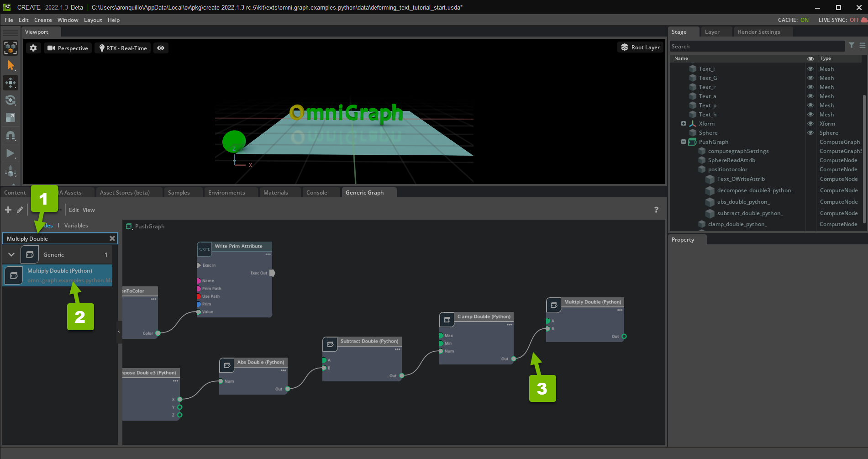
Task: Switch to the Render Settings tab
Action: (x=758, y=32)
